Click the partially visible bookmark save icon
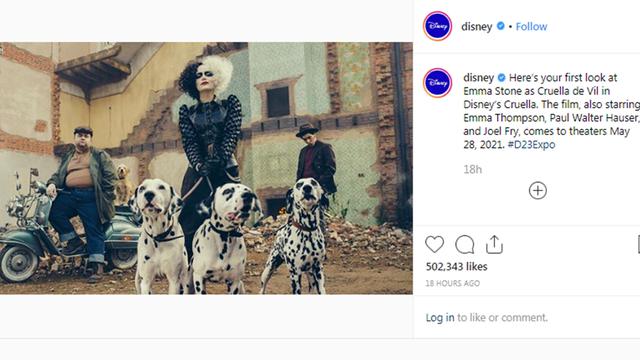640x360 pixels. coord(638,244)
